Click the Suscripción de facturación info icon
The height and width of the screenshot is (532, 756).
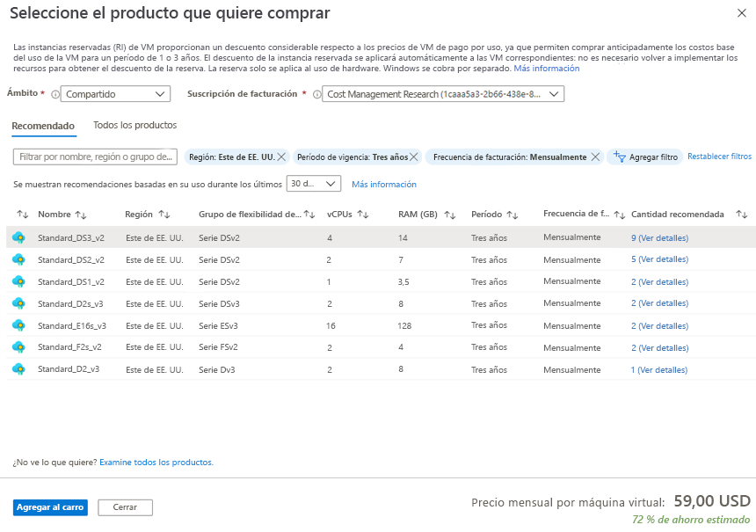[x=316, y=95]
